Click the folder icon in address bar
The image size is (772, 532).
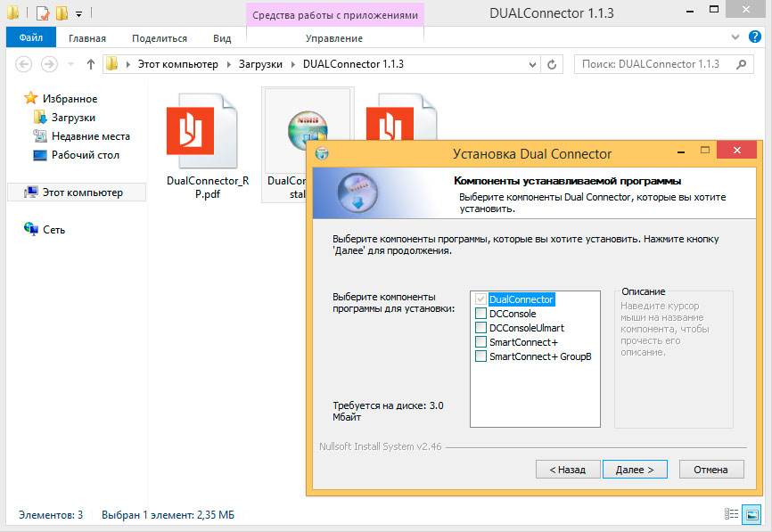tap(112, 64)
